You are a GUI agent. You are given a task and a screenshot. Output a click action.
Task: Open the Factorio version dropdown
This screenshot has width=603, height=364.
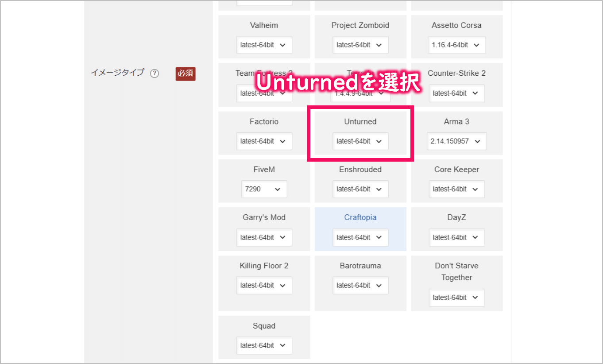[x=264, y=141]
